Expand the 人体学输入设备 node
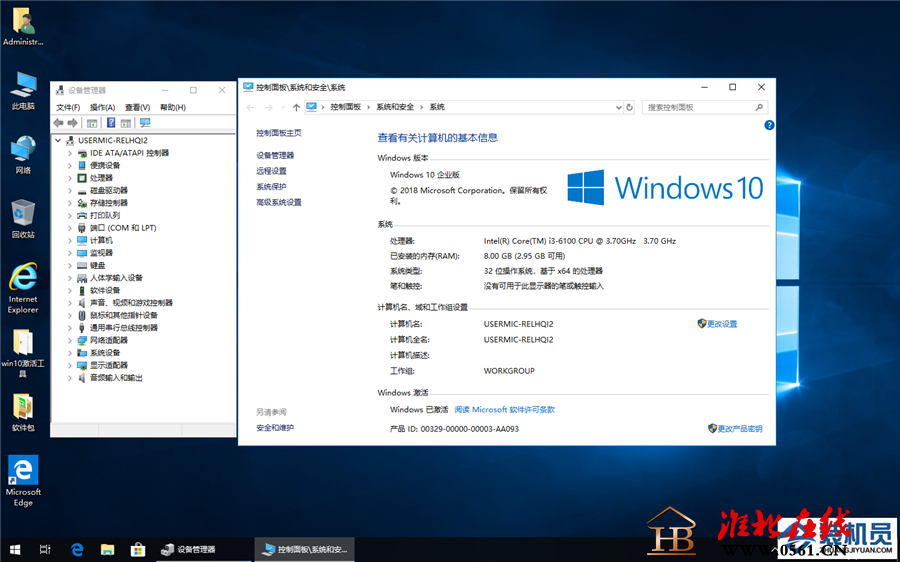The width and height of the screenshot is (900, 562). click(70, 278)
